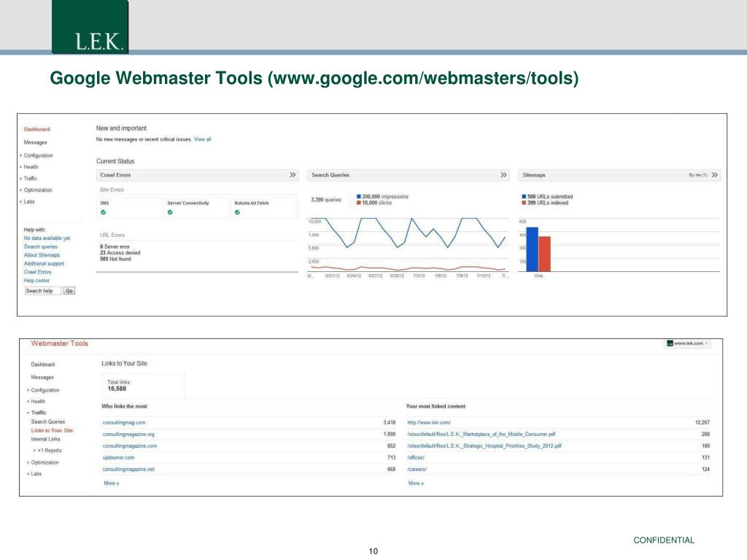The width and height of the screenshot is (747, 560).
Task: Click red bar in Sitemaps chart
Action: [x=544, y=254]
